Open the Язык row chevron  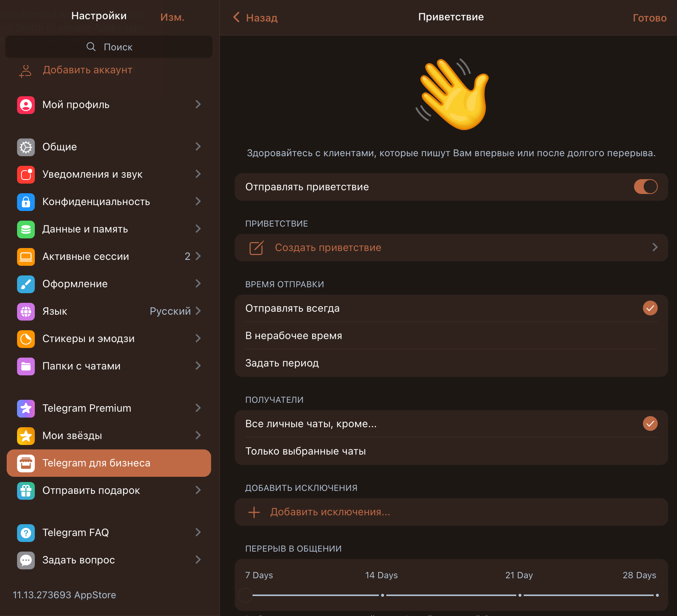198,311
